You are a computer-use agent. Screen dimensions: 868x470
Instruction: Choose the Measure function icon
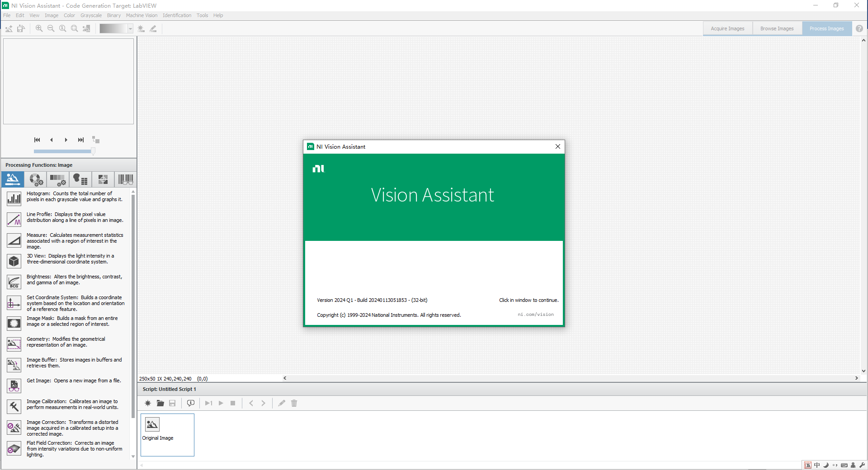[x=14, y=240]
